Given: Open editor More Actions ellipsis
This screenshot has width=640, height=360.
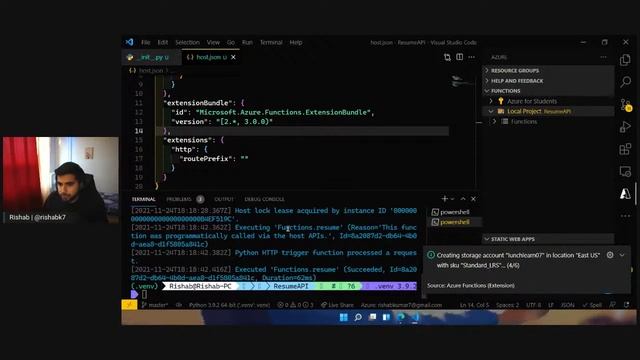Looking at the screenshot, I should tap(471, 57).
